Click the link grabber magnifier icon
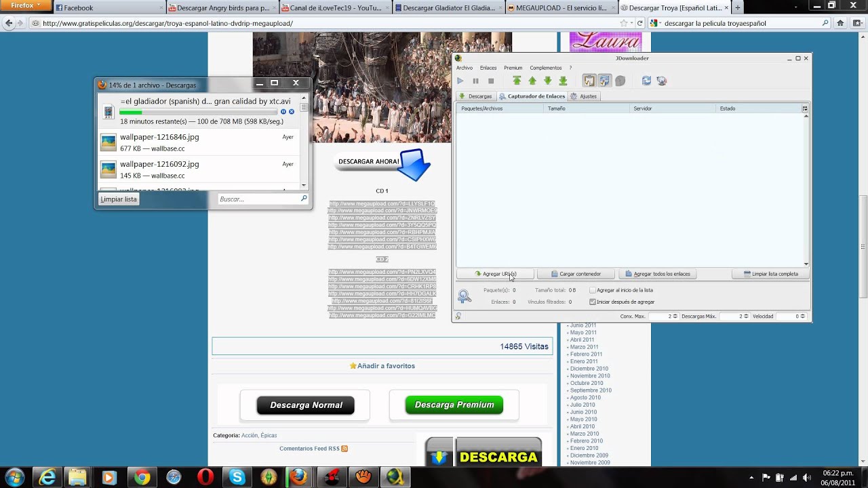Screen dimensions: 868x488 coord(464,296)
